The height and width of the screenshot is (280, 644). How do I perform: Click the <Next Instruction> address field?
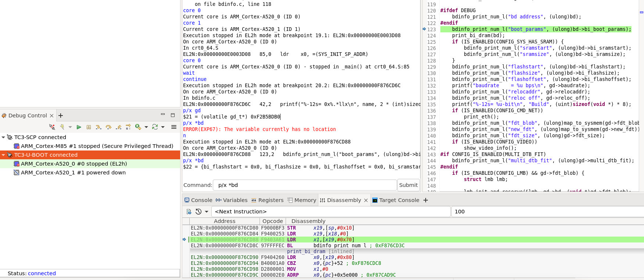[331, 212]
